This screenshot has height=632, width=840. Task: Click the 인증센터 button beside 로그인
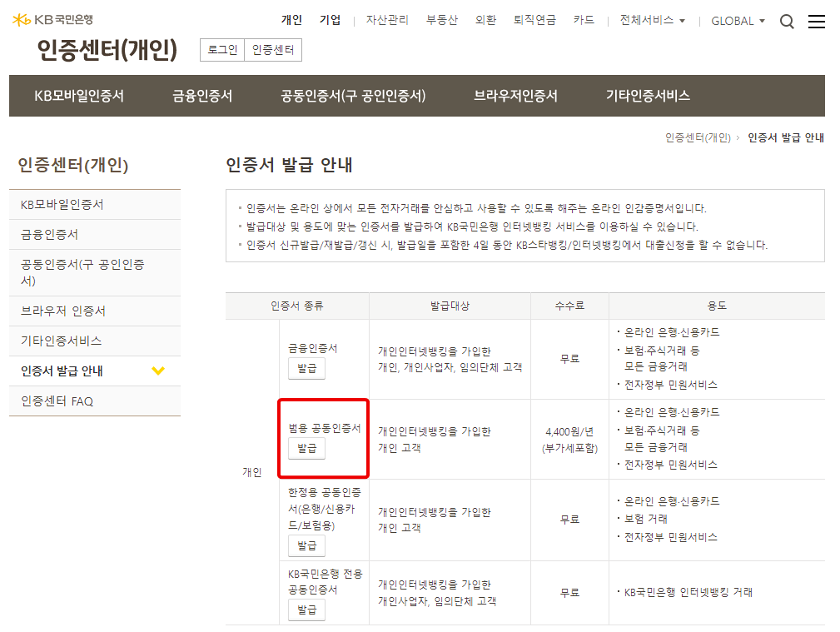(x=273, y=50)
